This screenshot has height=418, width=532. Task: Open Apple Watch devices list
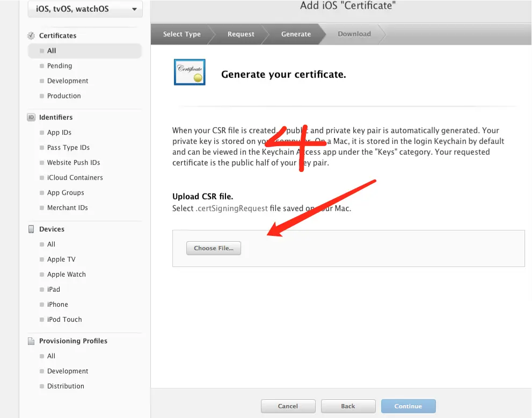pos(66,275)
